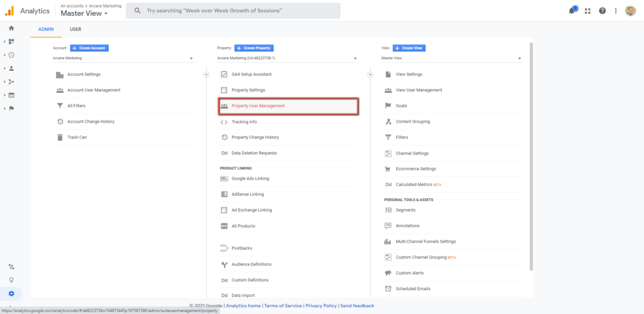Follow the Terms of Service link
The width and height of the screenshot is (644, 314).
pos(283,306)
